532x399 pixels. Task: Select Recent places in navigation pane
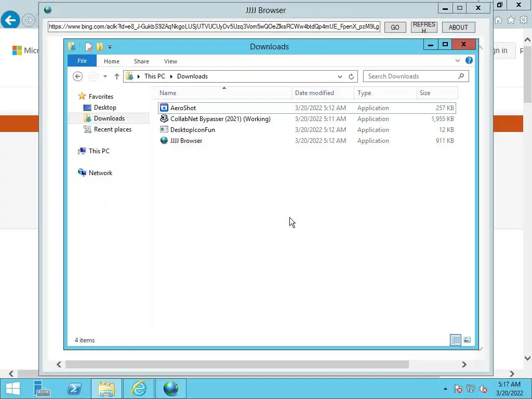112,129
